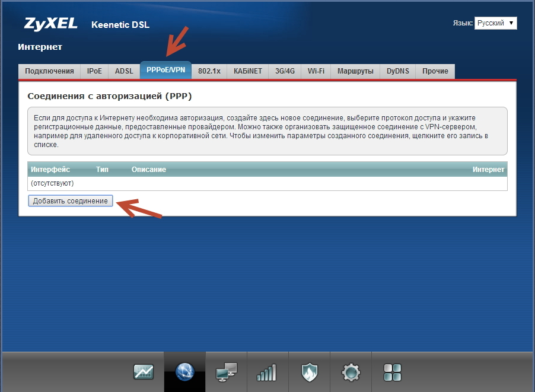Click the Internet globe icon
535x392 pixels.
coord(185,372)
